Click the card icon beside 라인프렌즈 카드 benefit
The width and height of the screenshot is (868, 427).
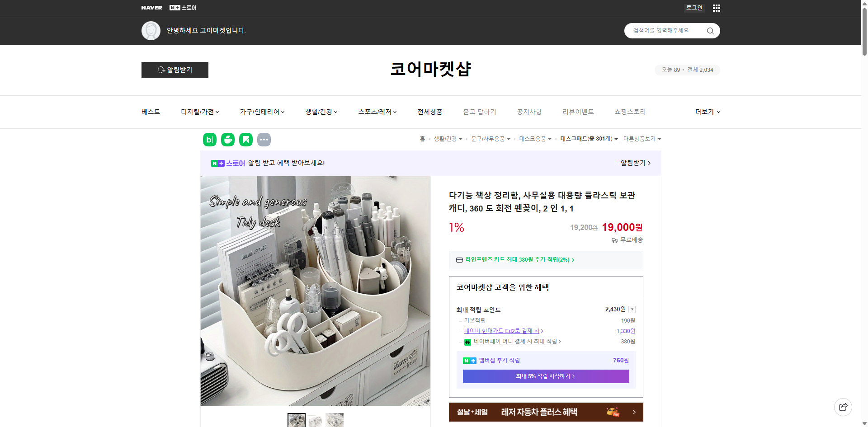(x=459, y=260)
